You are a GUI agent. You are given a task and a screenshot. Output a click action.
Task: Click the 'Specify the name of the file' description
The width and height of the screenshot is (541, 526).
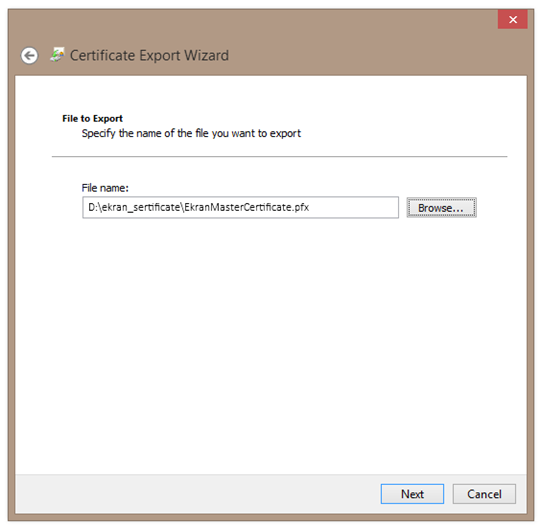[x=191, y=133]
